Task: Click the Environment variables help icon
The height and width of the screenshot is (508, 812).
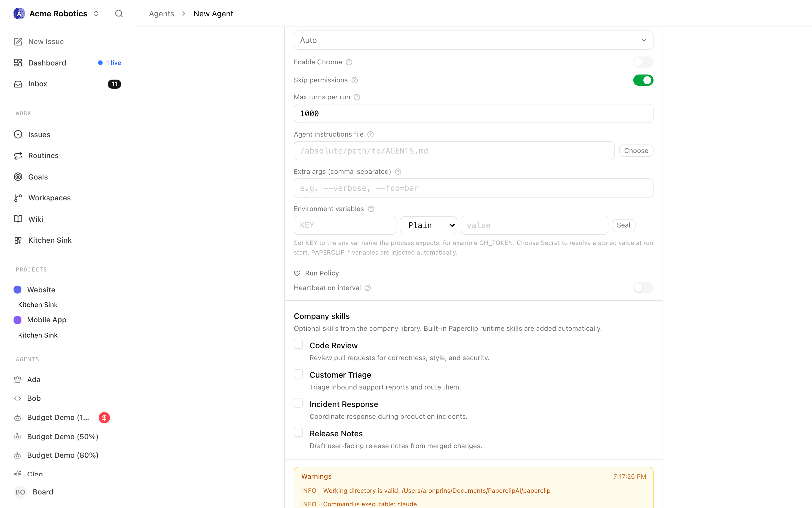Action: [x=371, y=209]
